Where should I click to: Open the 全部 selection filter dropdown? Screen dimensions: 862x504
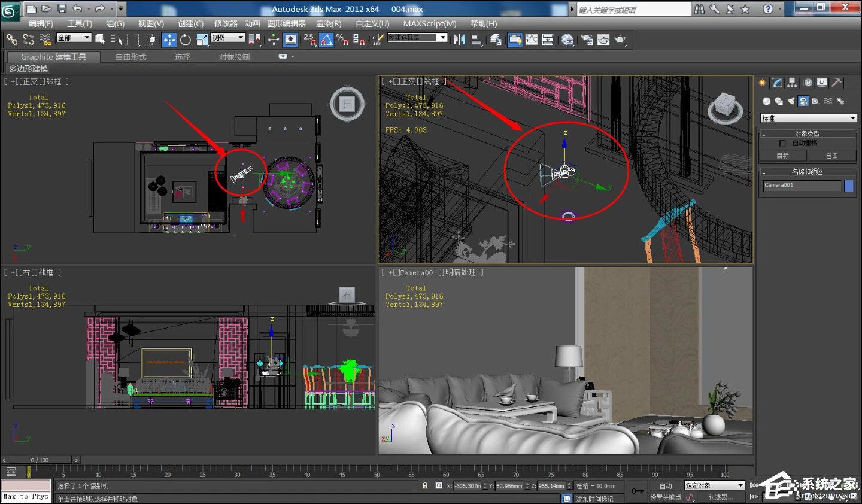click(74, 38)
